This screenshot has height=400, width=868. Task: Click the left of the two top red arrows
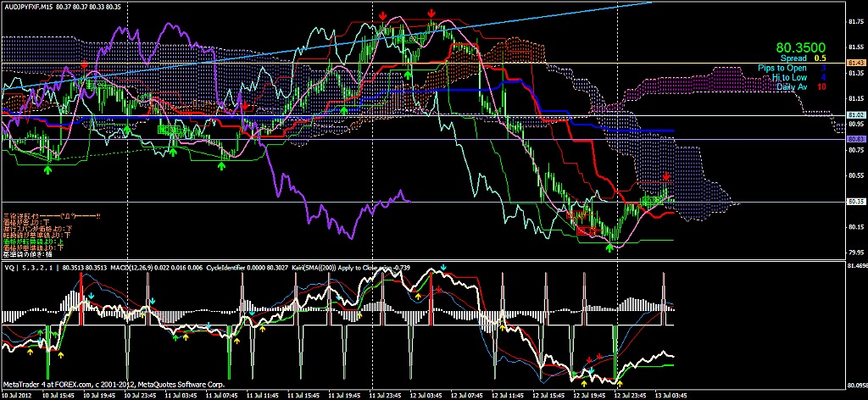(383, 16)
